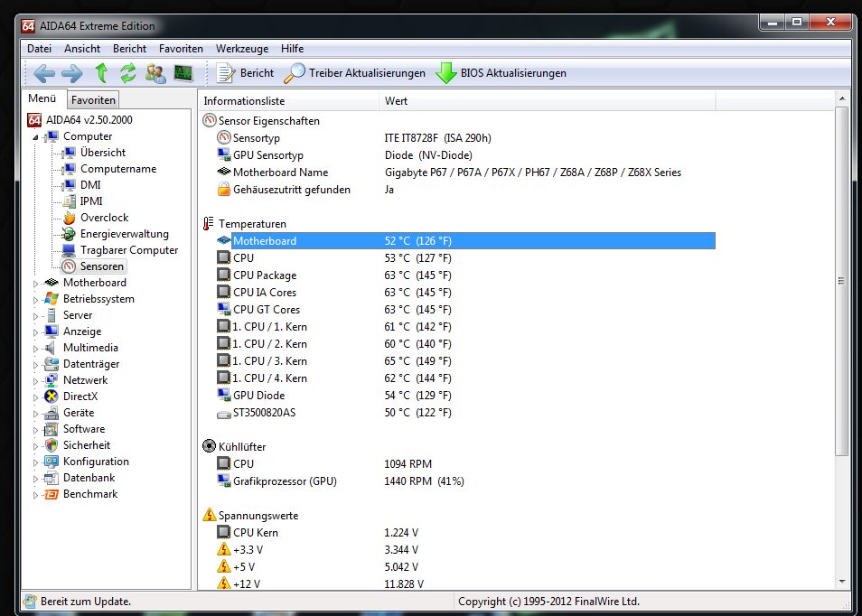Open the Hilfe menu
Viewport: 862px width, 616px height.
(x=292, y=49)
